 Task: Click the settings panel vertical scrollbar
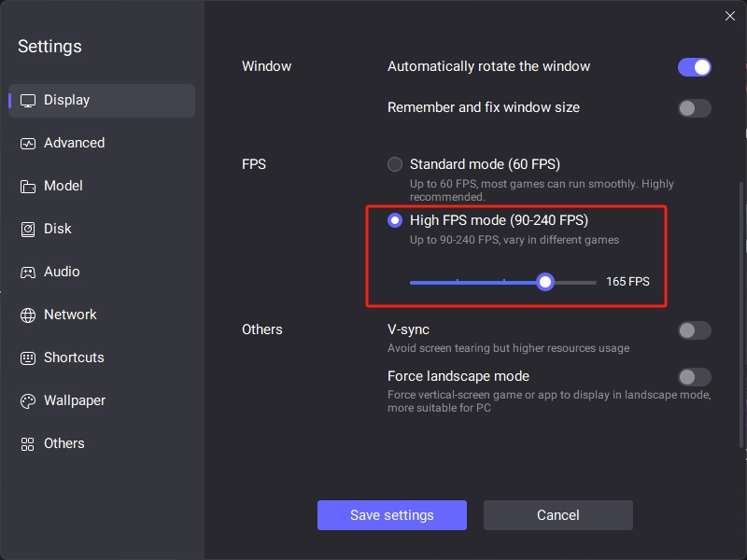[740, 315]
